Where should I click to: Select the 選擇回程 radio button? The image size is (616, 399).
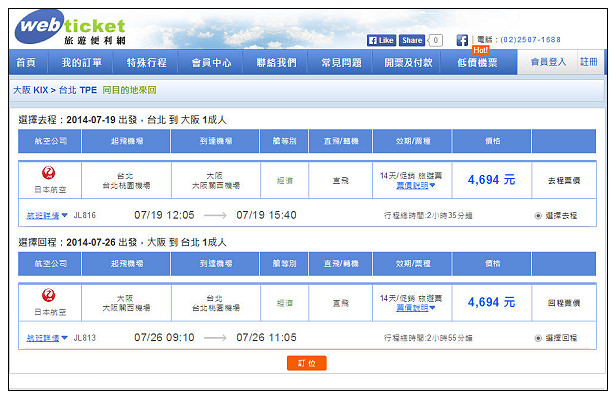pyautogui.click(x=538, y=338)
